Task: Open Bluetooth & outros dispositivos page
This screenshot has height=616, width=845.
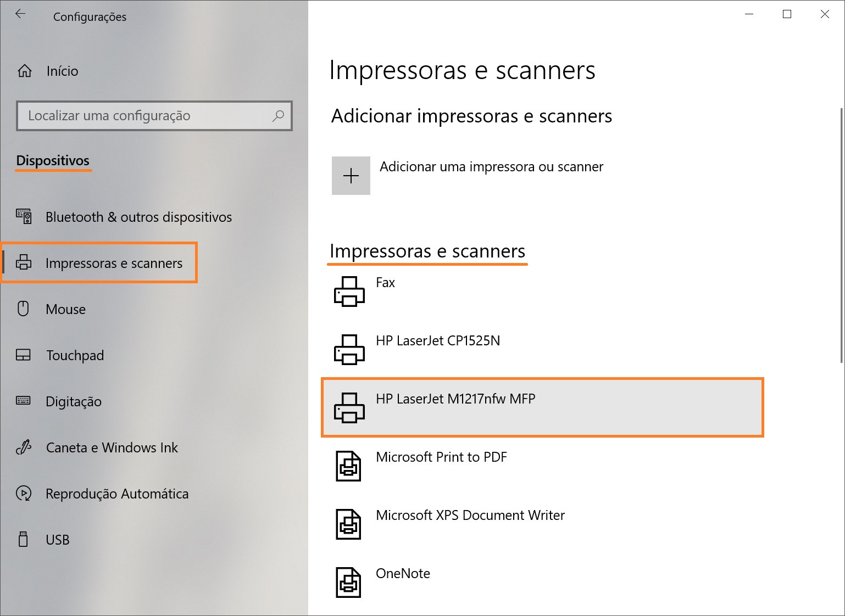Action: [x=138, y=217]
